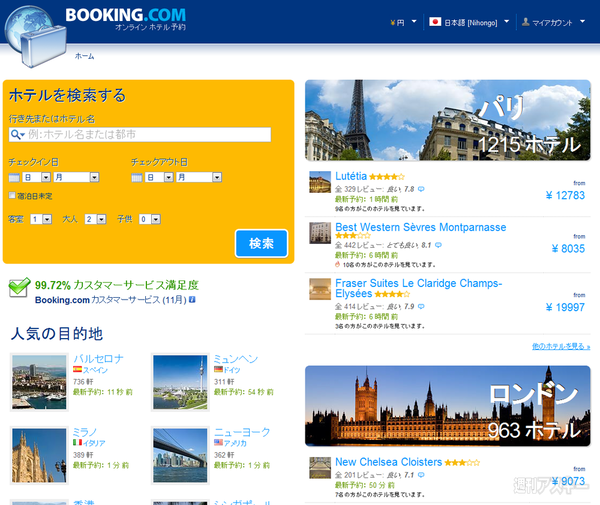Click review bubble icon for Fraser Suites
This screenshot has height=505, width=600.
pos(421,306)
